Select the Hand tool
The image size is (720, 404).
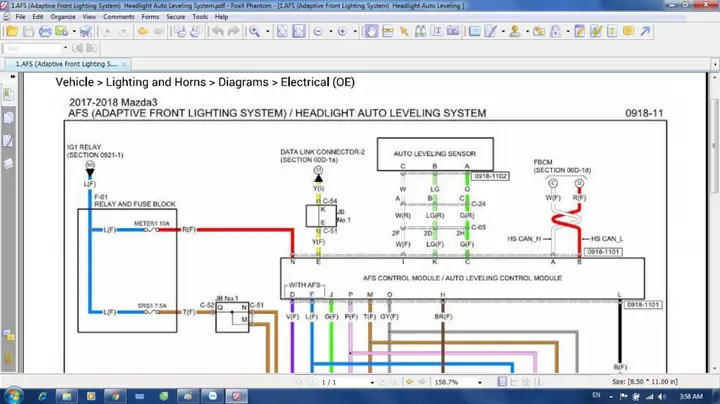pos(370,31)
